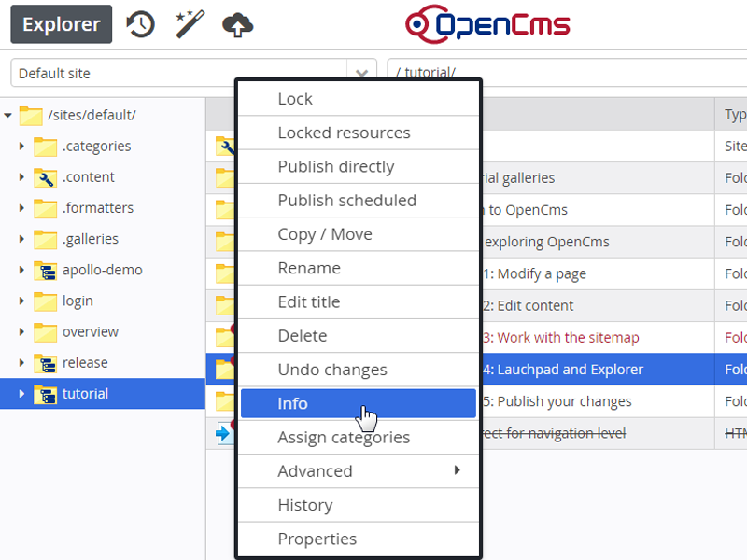The width and height of the screenshot is (747, 560).
Task: Select Info from the context menu
Action: pyautogui.click(x=292, y=403)
